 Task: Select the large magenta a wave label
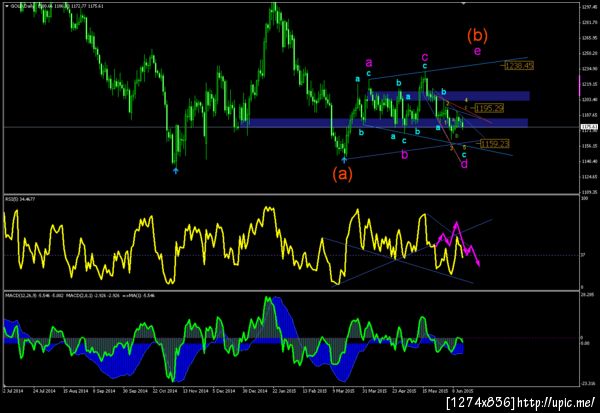369,62
